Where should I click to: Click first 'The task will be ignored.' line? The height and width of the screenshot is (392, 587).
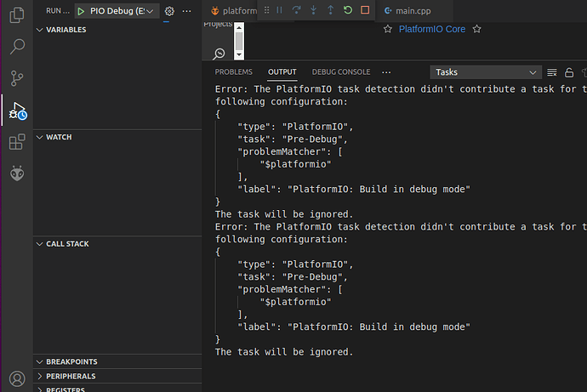tap(284, 214)
